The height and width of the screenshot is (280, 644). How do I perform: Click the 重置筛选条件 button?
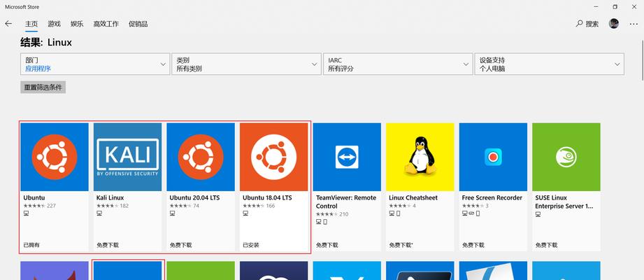pyautogui.click(x=43, y=87)
